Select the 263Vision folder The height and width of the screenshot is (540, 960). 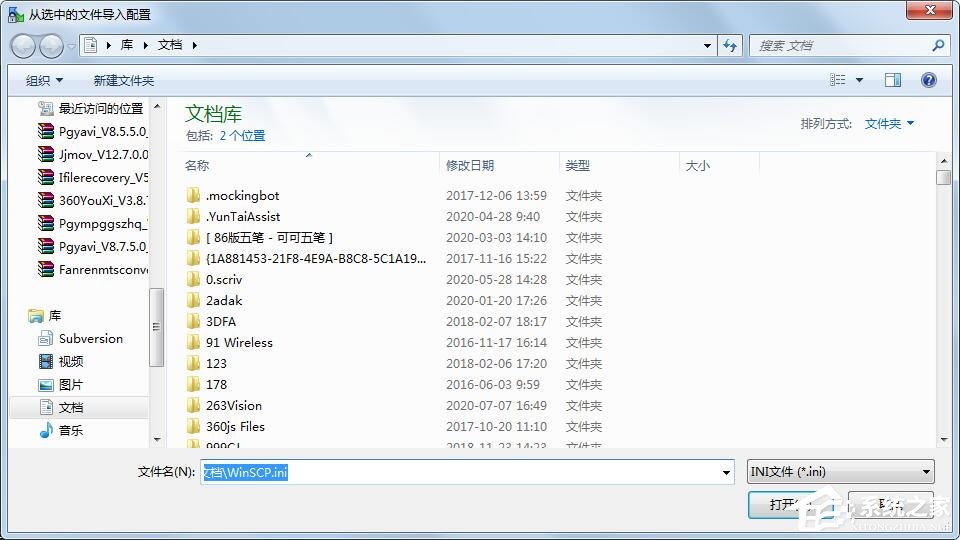pyautogui.click(x=233, y=405)
